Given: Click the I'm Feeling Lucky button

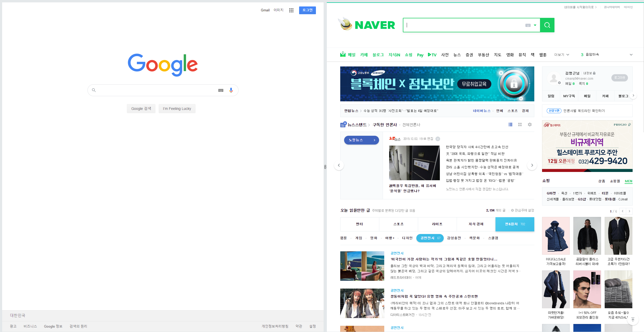Looking at the screenshot, I should coord(177,109).
